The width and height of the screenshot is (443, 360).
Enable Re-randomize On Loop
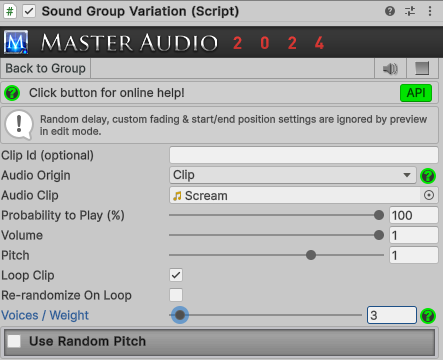click(x=176, y=295)
